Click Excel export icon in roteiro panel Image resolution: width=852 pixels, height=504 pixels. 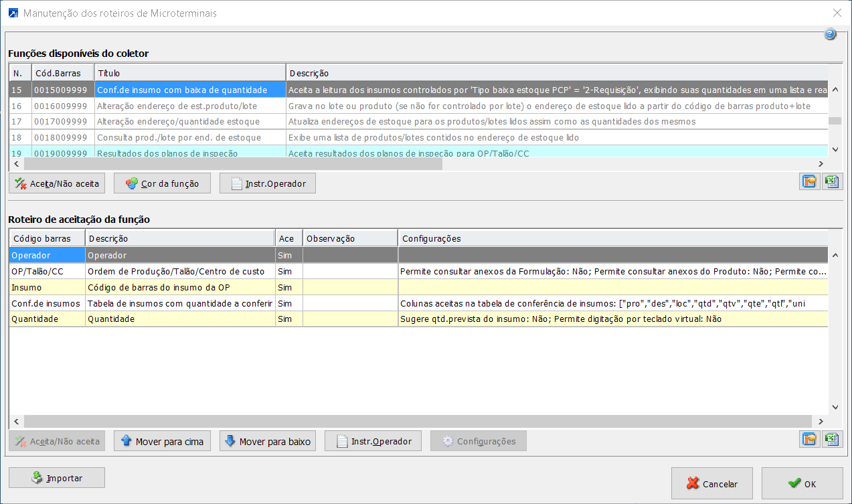[832, 439]
